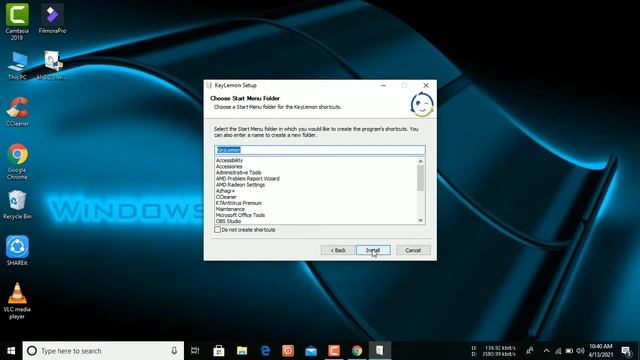Open volume control in system tray

click(x=580, y=351)
